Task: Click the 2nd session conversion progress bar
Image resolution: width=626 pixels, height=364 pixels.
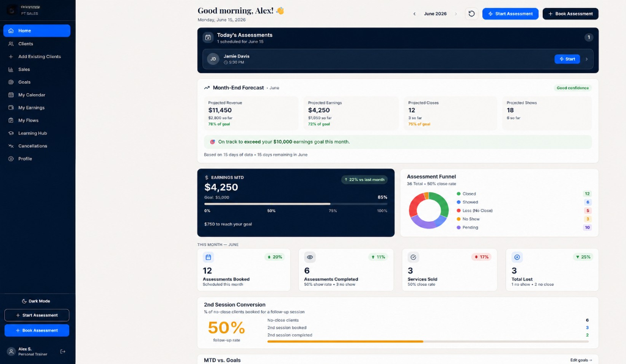Action: click(428, 341)
